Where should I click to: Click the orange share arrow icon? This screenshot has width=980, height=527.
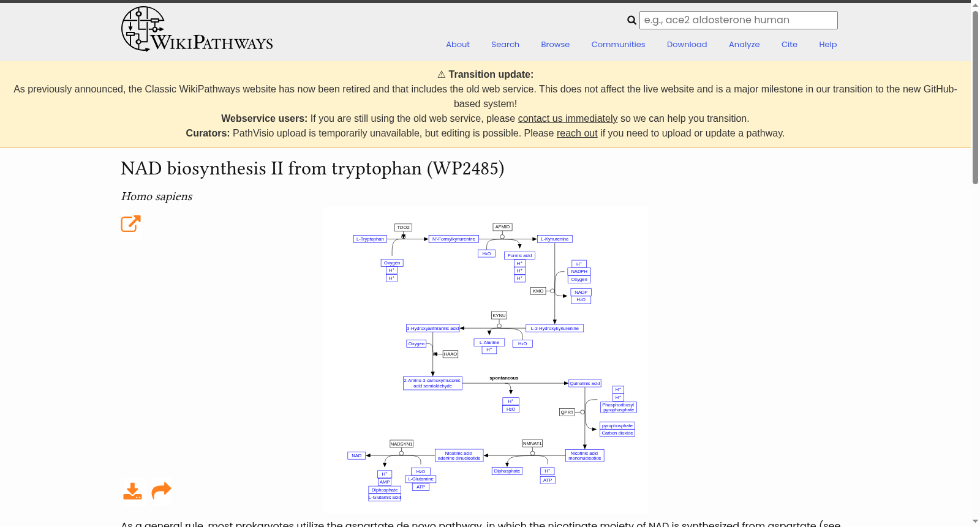click(x=161, y=490)
